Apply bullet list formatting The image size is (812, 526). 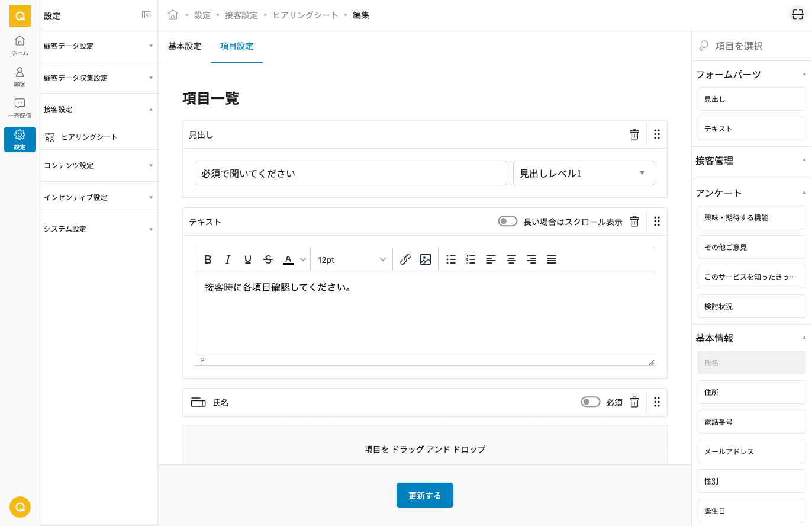point(451,259)
